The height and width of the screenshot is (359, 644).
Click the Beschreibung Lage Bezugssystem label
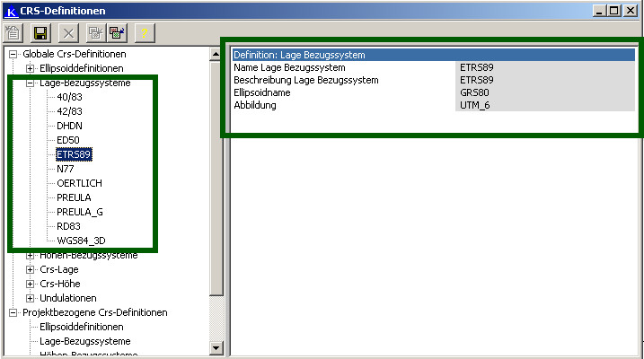(306, 80)
